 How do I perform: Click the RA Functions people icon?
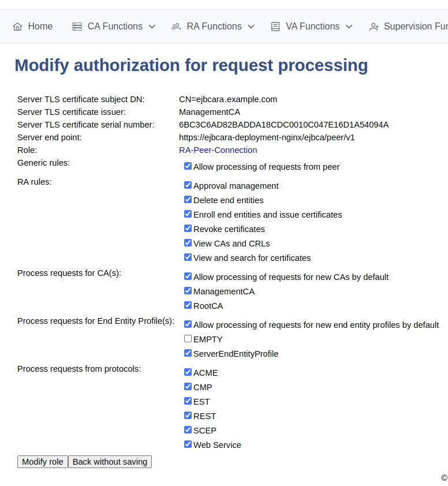176,27
